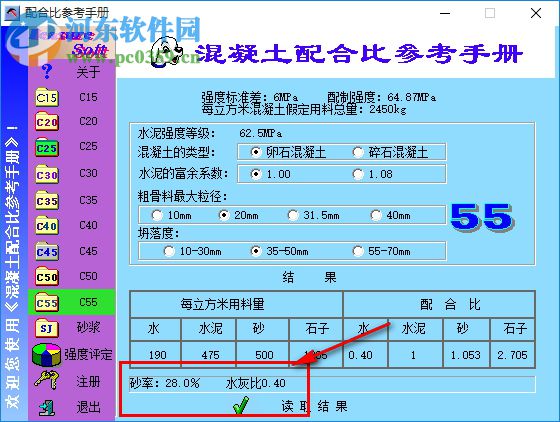Click the 读取结果 button
This screenshot has height=422, width=560.
pyautogui.click(x=314, y=406)
